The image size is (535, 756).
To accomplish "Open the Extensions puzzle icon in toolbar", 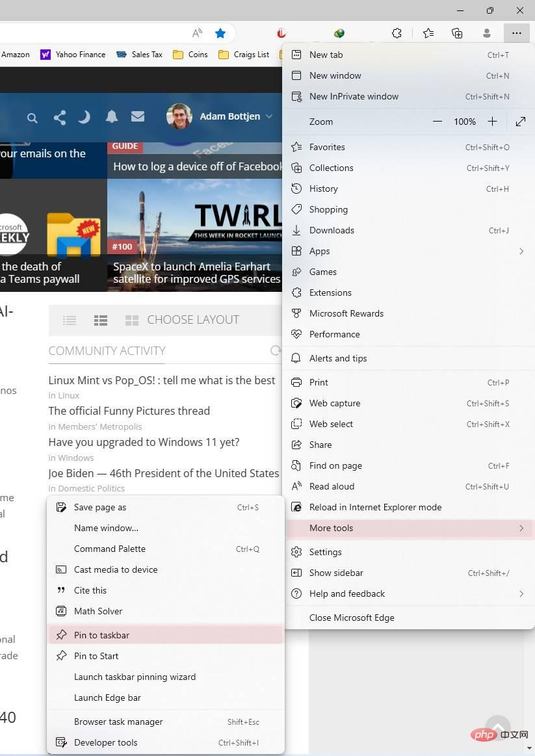I will click(x=397, y=33).
